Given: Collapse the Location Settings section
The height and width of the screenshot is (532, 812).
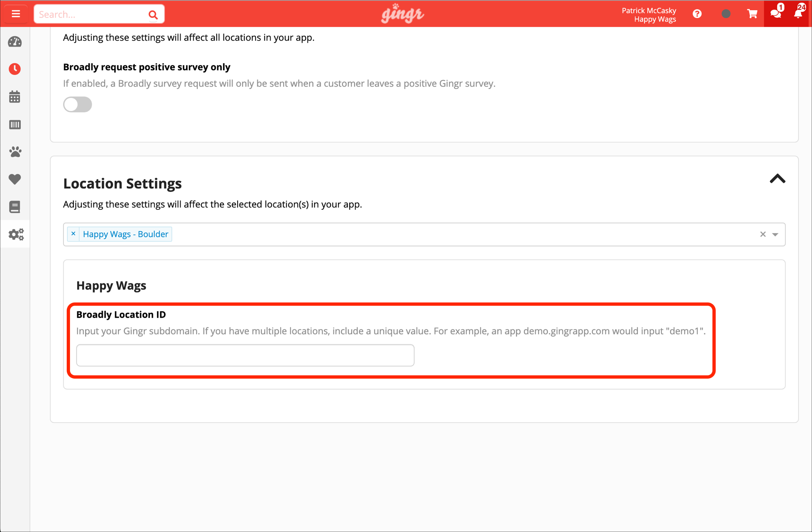Looking at the screenshot, I should coord(777,179).
